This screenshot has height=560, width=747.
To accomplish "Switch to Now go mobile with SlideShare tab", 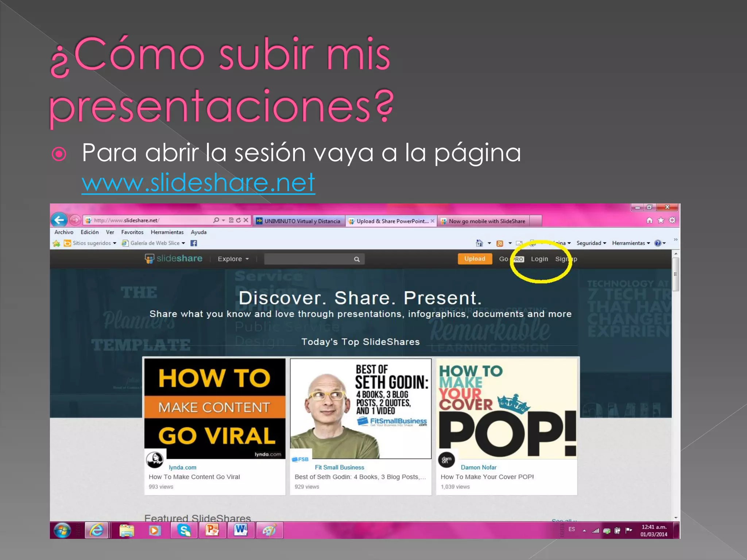I will tap(484, 221).
